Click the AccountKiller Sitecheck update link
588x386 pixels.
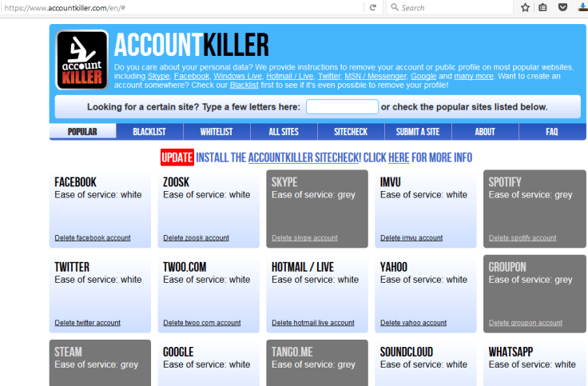click(304, 157)
